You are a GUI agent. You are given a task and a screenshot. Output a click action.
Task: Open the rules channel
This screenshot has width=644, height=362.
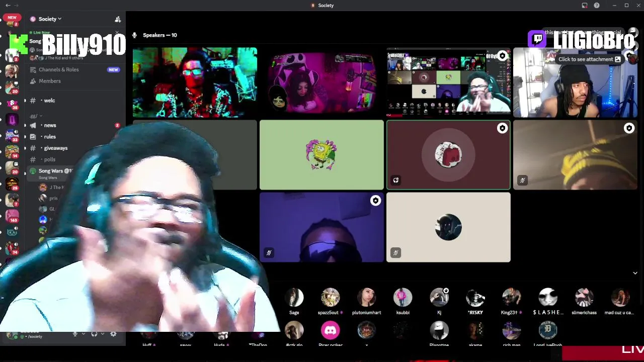[75, 137]
